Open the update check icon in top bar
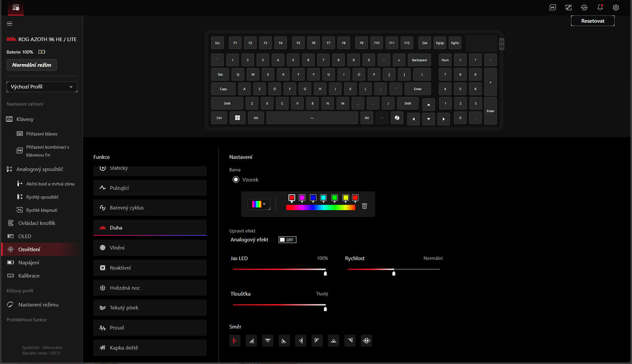The height and width of the screenshot is (364, 632). pyautogui.click(x=584, y=7)
